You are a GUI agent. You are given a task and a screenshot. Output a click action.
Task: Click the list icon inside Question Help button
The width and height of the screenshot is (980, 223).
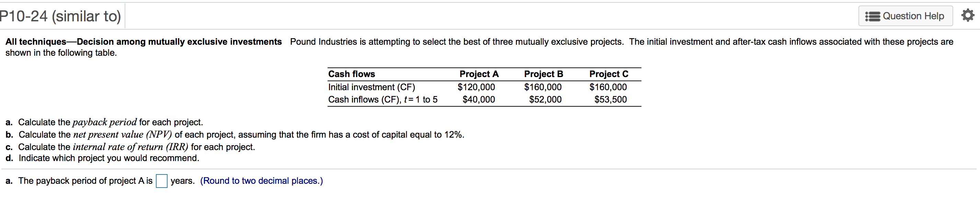point(874,15)
